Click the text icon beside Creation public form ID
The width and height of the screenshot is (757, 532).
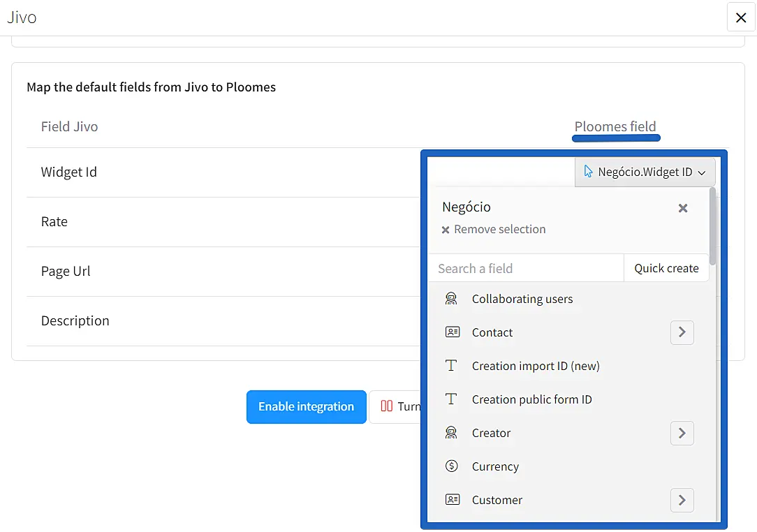tap(451, 399)
